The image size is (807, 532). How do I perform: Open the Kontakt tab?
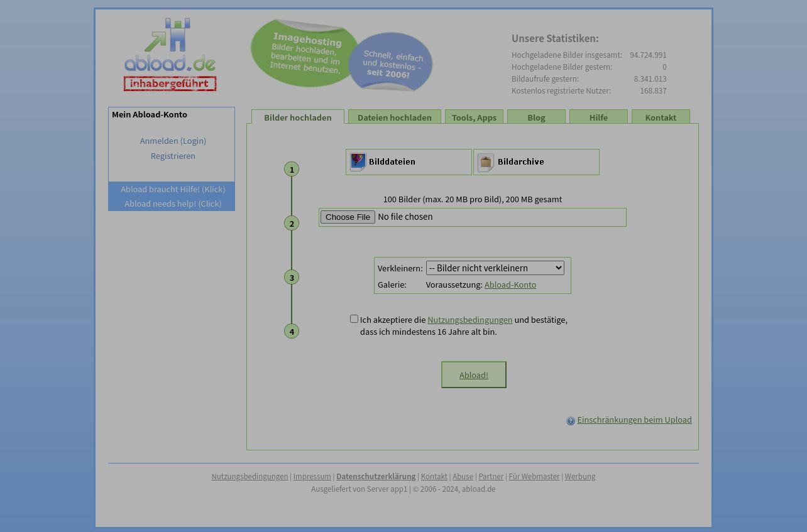tap(661, 117)
